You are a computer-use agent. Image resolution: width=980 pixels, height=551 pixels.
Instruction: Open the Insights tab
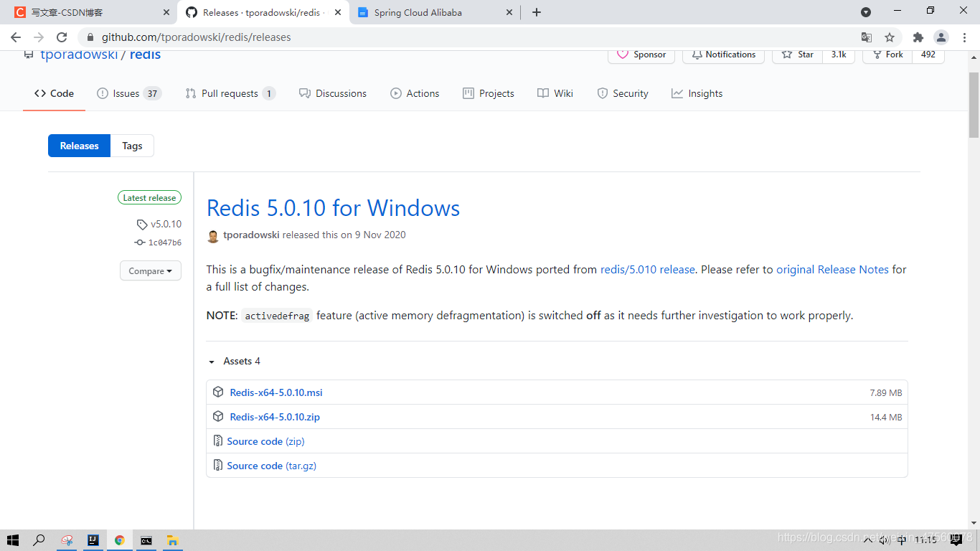click(697, 93)
